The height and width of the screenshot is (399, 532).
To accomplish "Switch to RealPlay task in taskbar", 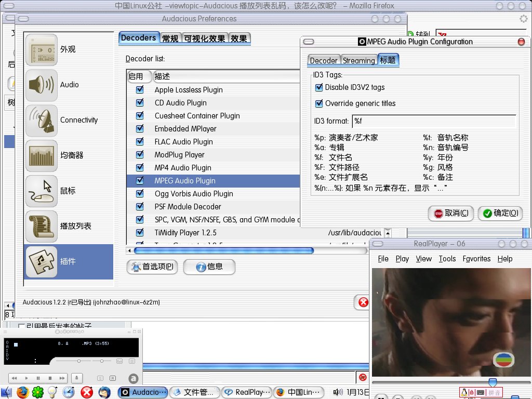I will (x=247, y=393).
